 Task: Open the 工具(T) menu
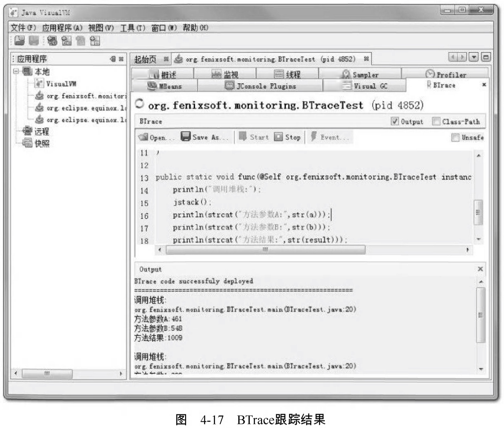click(x=133, y=28)
